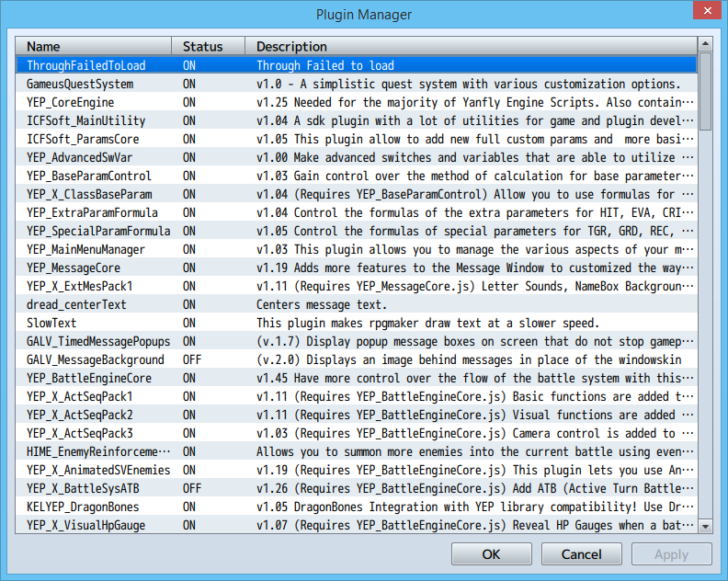Viewport: 728px width, 581px height.
Task: Click description 'v1.19 Adds more features to the Message'
Action: click(475, 268)
